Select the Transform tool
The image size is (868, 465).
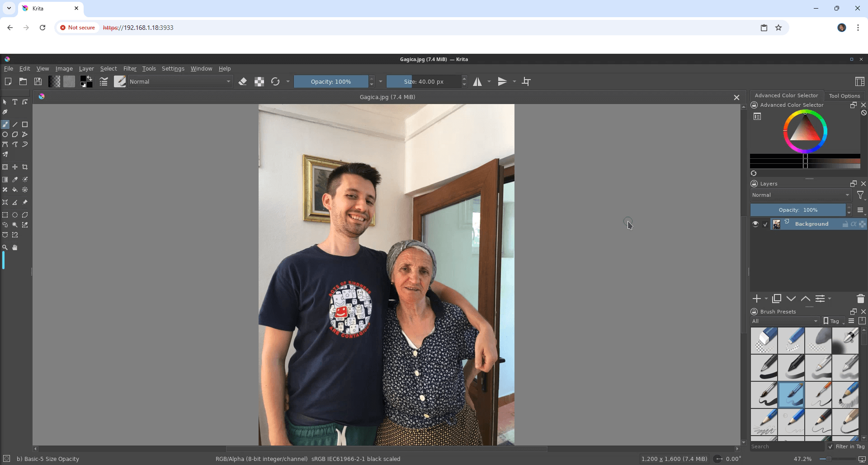click(5, 167)
